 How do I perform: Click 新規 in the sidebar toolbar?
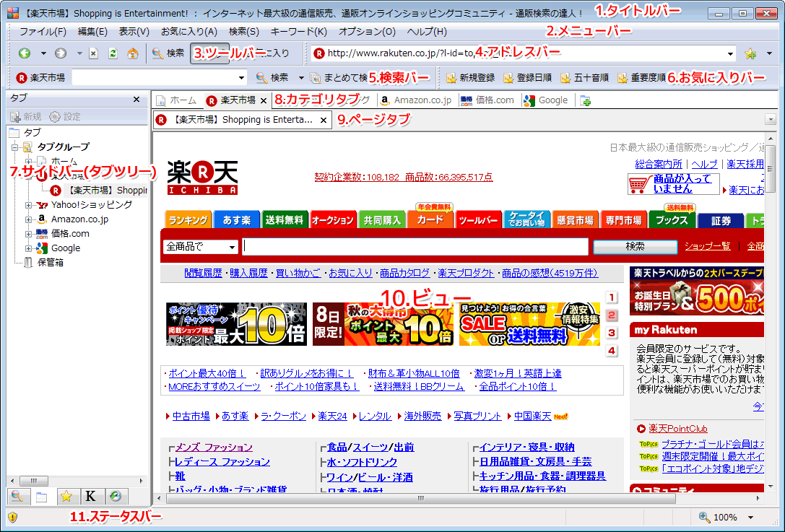pos(25,117)
